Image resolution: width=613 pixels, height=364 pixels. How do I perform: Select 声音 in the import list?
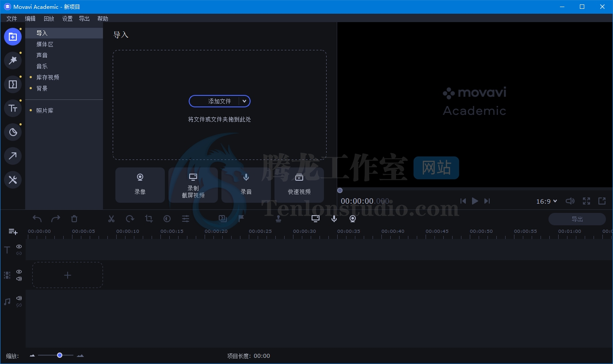coord(64,55)
